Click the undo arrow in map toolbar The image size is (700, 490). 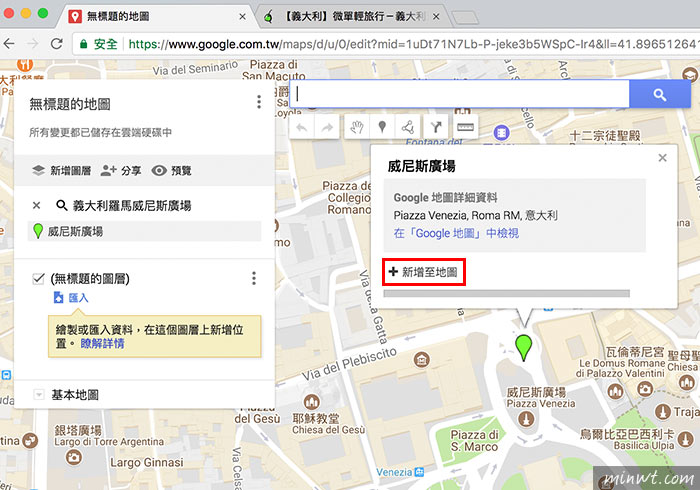[x=302, y=128]
